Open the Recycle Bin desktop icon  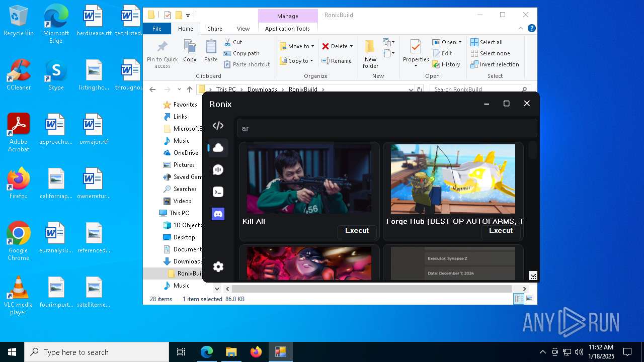coord(18,21)
